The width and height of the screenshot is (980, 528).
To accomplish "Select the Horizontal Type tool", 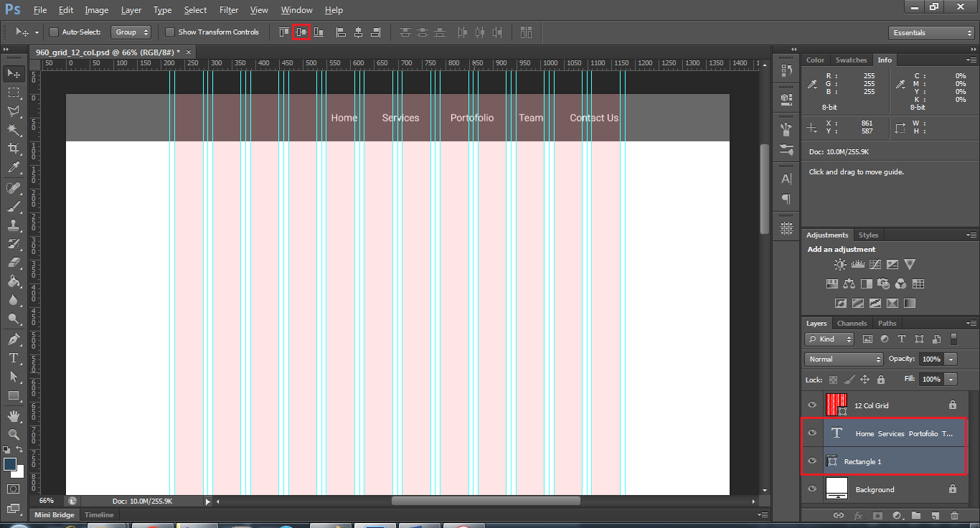I will (x=14, y=358).
